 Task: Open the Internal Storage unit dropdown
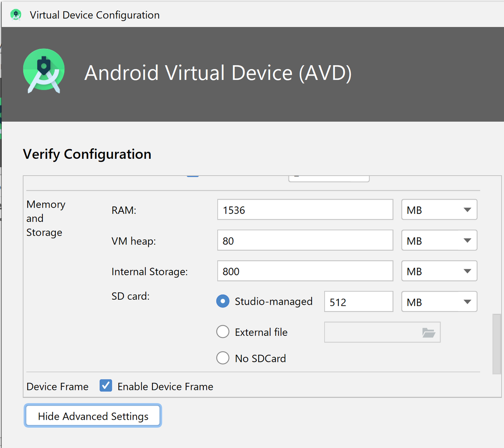439,271
